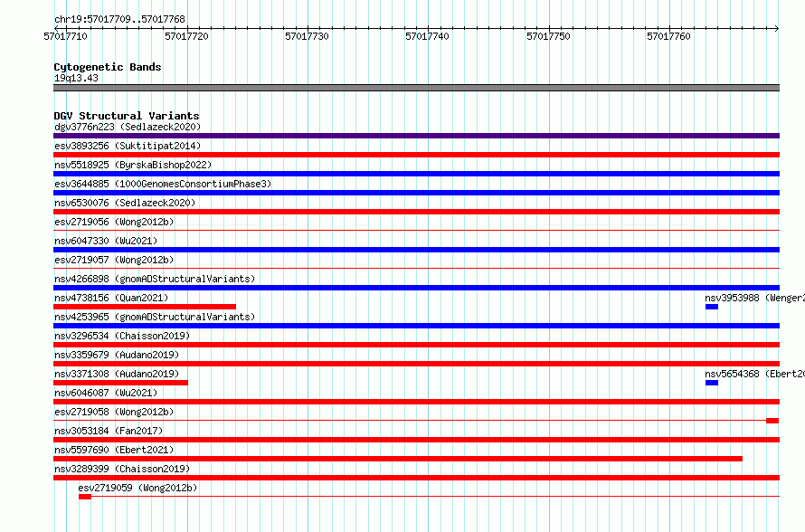805x532 pixels.
Task: Open variant label dgv3776n223 (Sedlazeck2020)
Action: (x=128, y=127)
